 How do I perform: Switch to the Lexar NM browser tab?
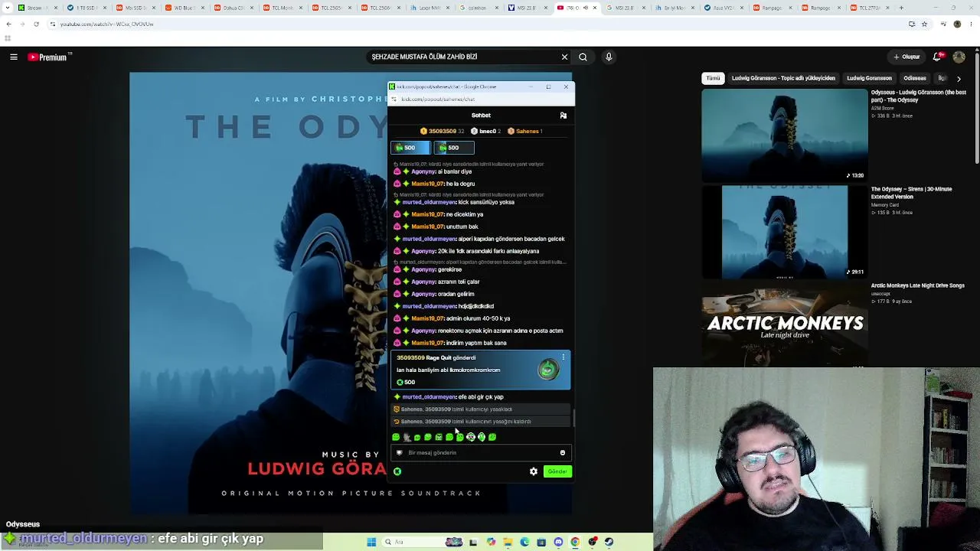point(429,8)
